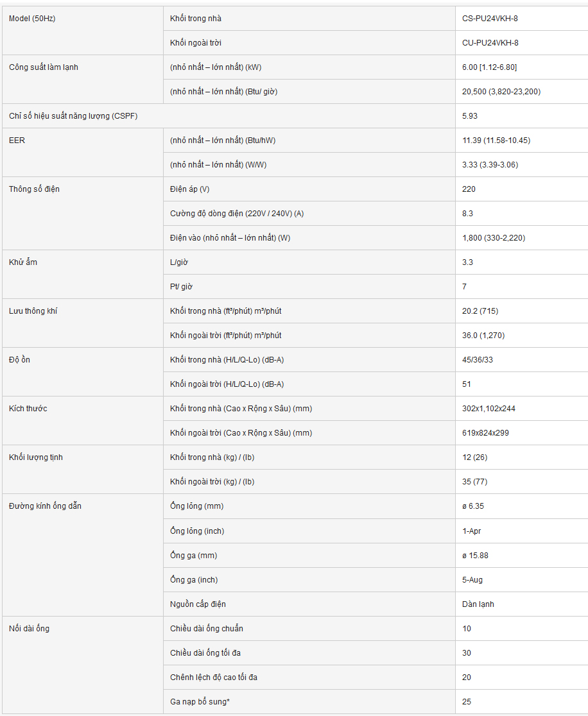Click the Khối lượng tịnh header

coord(36,457)
